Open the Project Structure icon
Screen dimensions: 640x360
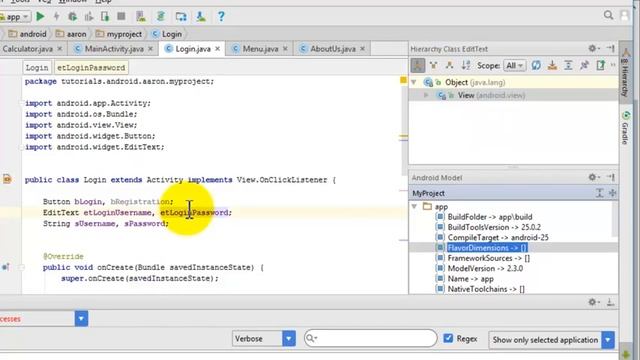(x=181, y=16)
